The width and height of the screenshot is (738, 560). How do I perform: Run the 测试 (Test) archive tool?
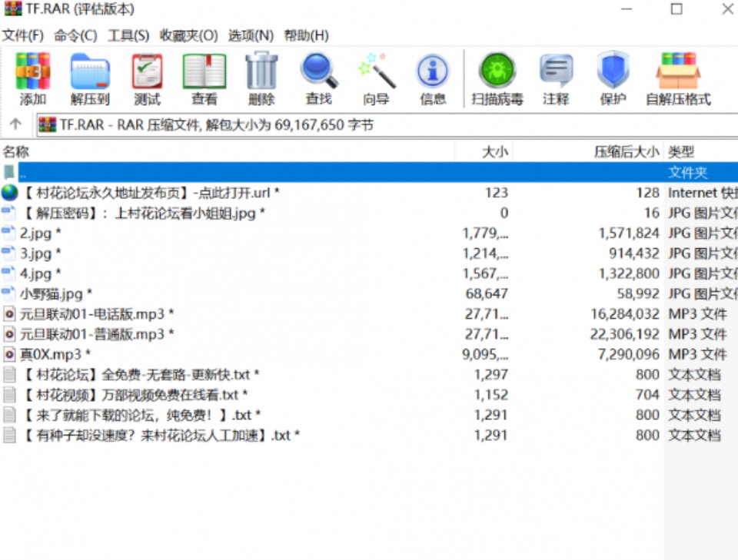coord(148,71)
